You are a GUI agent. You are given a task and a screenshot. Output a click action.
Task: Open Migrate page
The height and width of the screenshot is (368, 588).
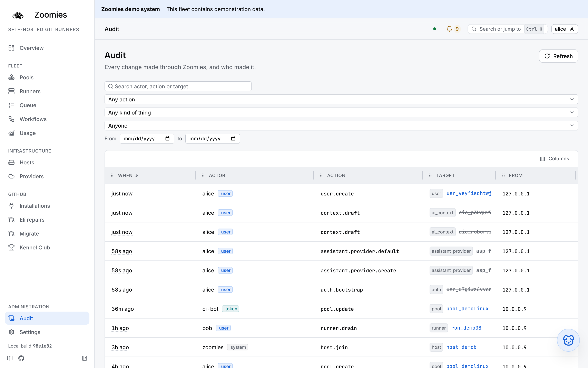coord(47,233)
